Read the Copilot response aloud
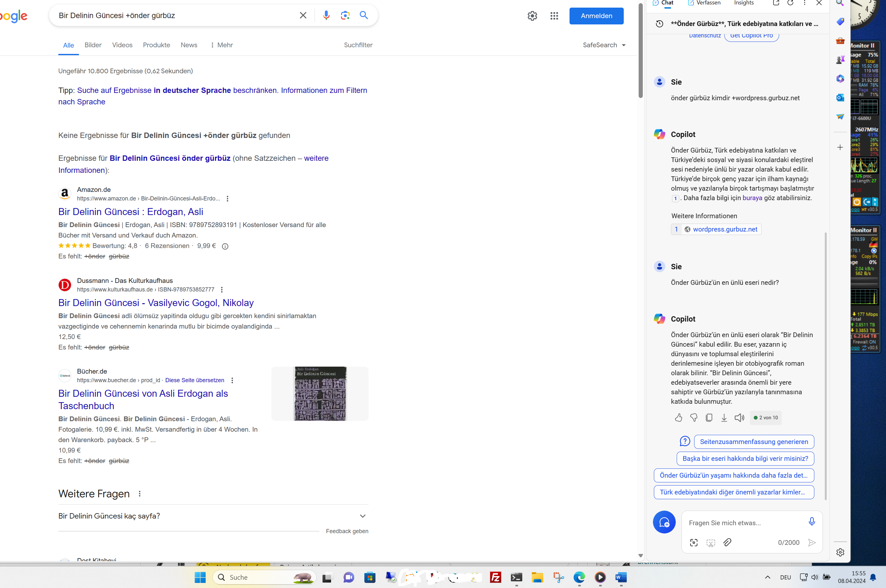Image resolution: width=886 pixels, height=588 pixels. [x=739, y=418]
